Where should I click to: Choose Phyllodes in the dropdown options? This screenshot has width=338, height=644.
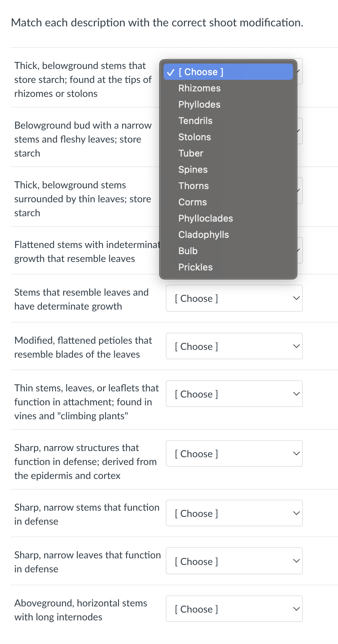[x=228, y=105]
